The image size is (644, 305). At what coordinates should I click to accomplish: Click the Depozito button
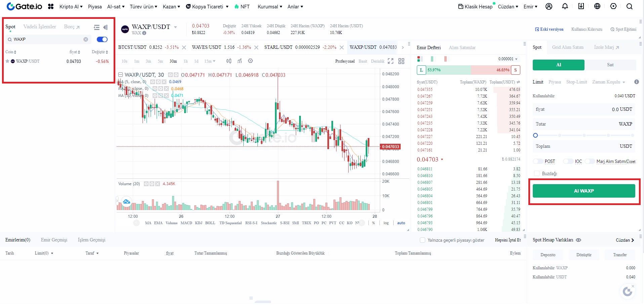[x=548, y=255]
